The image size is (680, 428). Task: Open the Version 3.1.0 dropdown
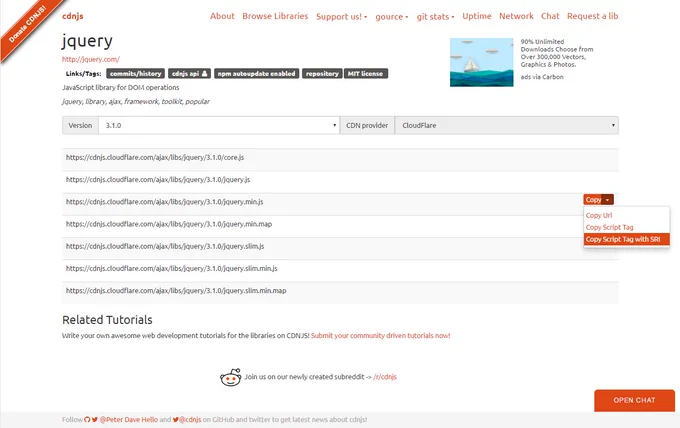tap(219, 125)
